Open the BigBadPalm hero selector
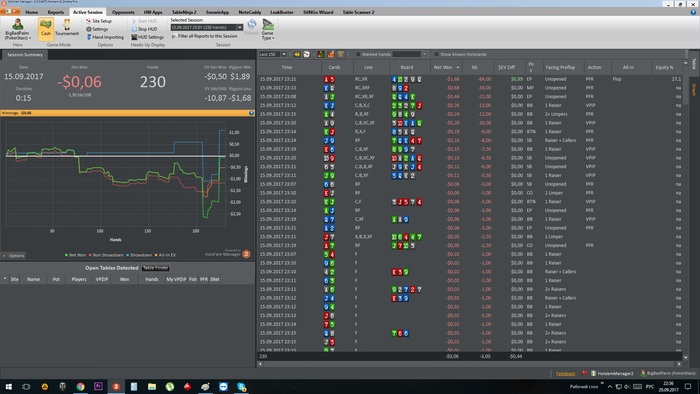The image size is (700, 394). 17,29
